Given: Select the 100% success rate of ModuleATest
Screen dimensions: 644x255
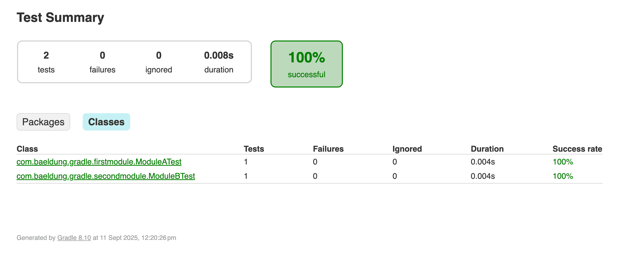Looking at the screenshot, I should click(562, 162).
